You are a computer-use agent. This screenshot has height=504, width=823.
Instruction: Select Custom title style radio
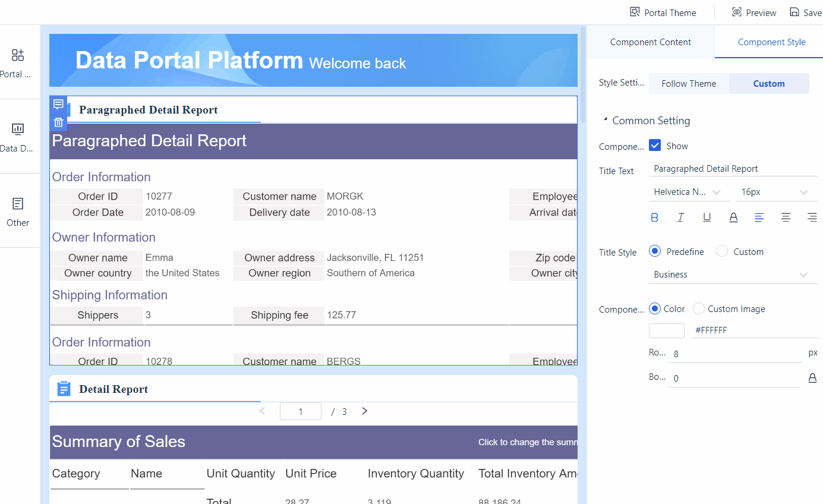point(722,251)
